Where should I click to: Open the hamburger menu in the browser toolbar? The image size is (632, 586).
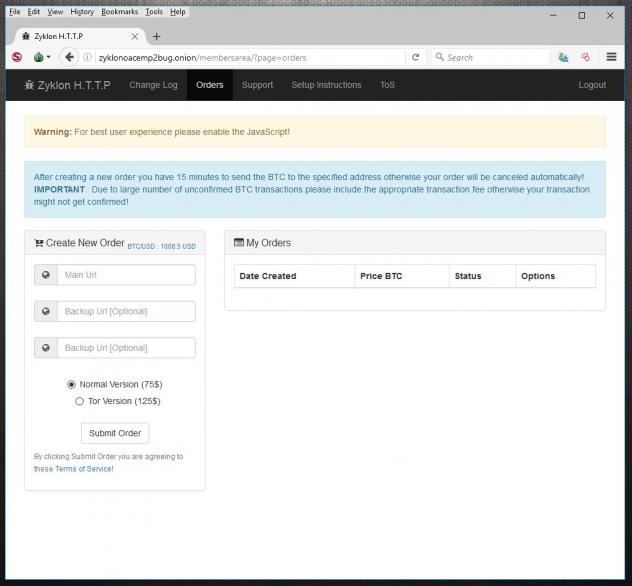(x=611, y=57)
